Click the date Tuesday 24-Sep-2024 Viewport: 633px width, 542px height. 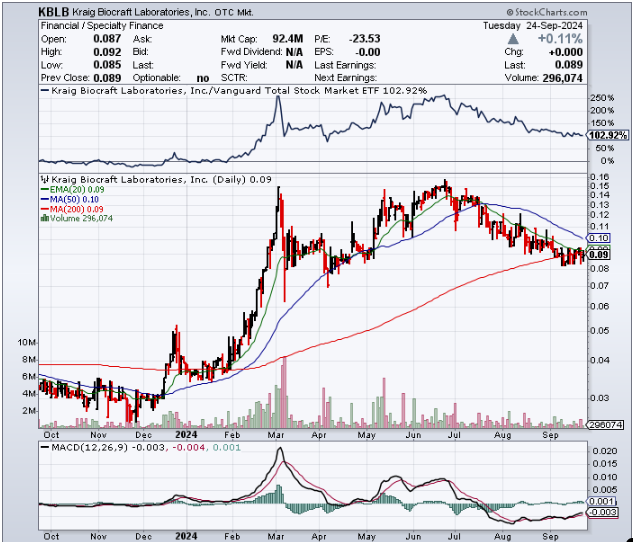(x=533, y=26)
